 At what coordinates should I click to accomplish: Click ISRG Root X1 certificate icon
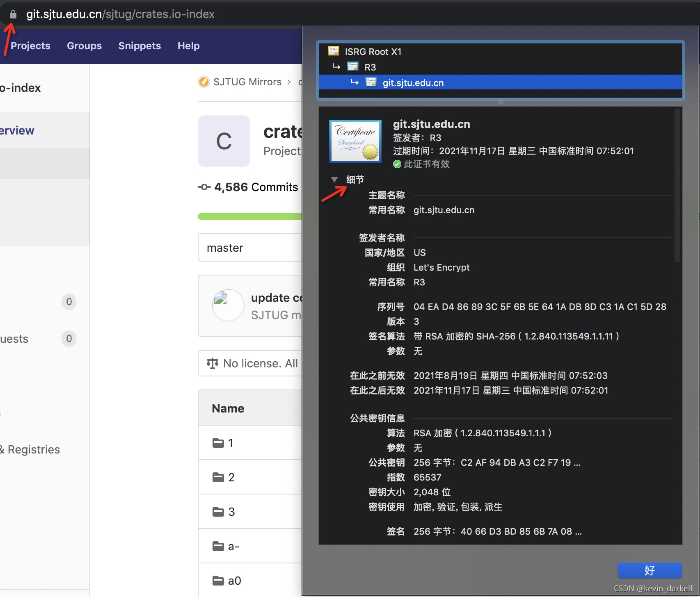[x=334, y=51]
